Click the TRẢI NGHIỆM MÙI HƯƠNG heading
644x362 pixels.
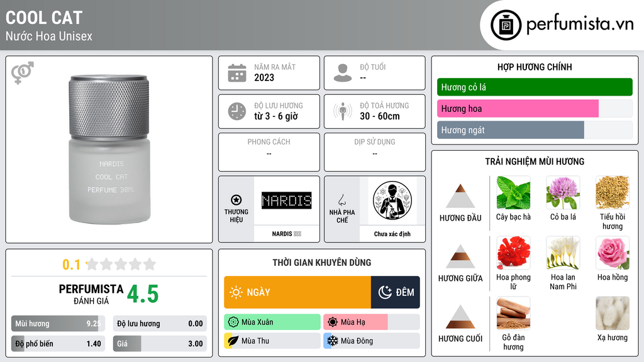(x=535, y=162)
